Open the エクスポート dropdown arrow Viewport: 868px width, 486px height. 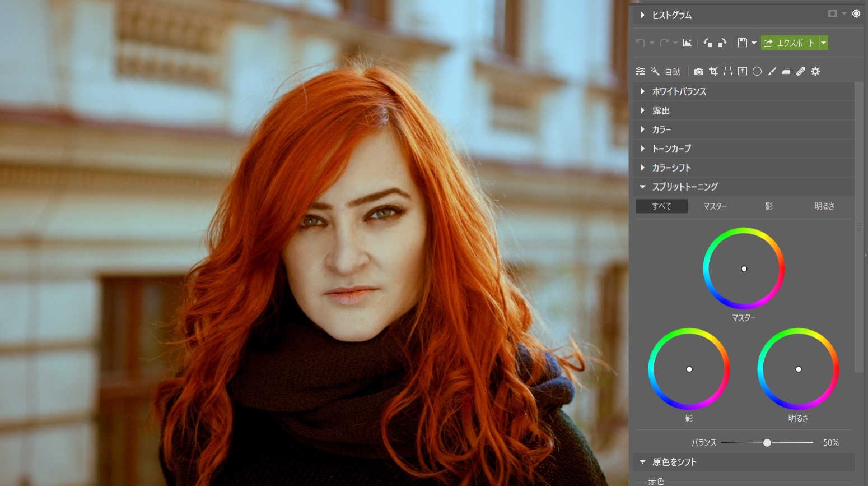[x=823, y=43]
